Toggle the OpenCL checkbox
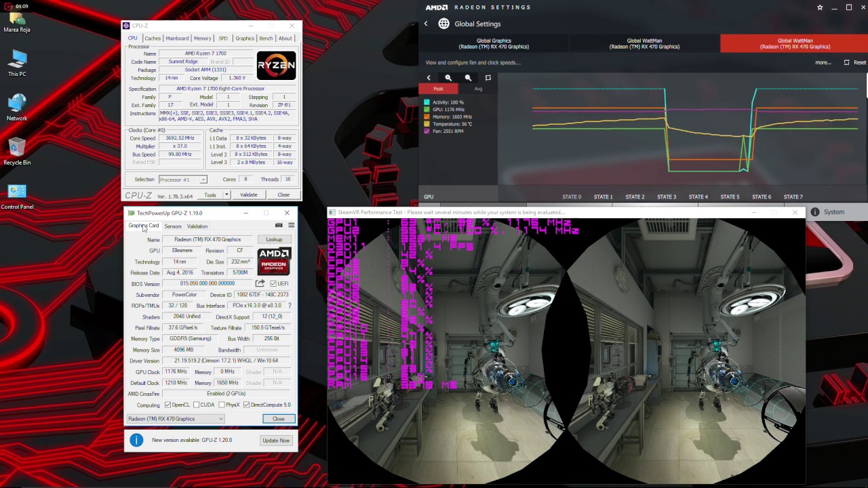 coord(167,405)
